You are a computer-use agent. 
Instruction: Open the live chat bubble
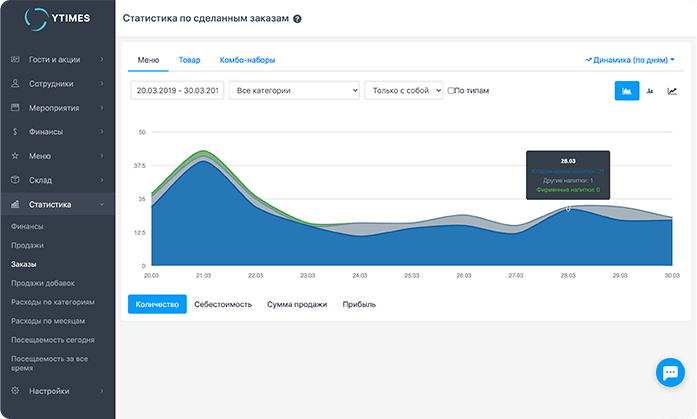[668, 373]
